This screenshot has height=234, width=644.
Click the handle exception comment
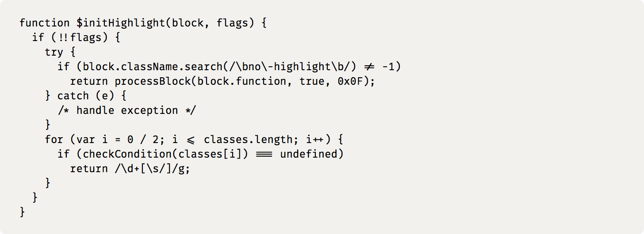tap(127, 110)
